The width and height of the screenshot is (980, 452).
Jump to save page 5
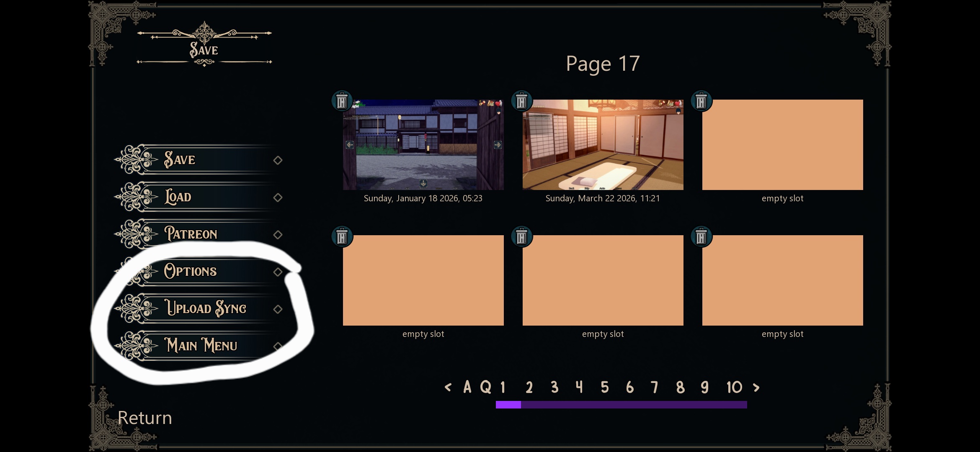tap(604, 387)
